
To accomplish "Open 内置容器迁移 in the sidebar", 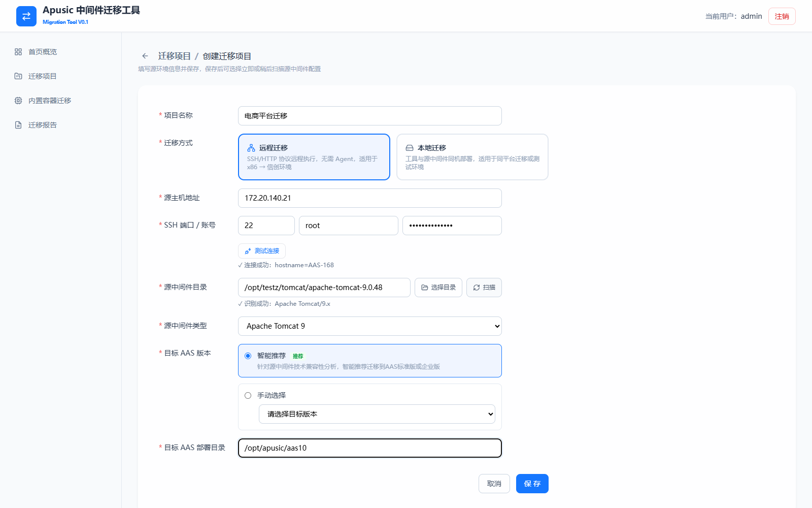I will [x=61, y=101].
